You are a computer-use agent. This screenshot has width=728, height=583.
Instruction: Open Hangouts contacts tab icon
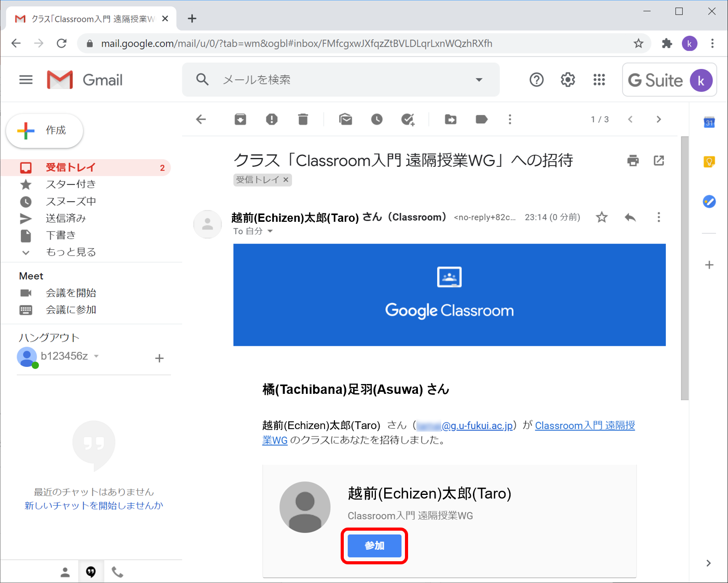pos(65,572)
